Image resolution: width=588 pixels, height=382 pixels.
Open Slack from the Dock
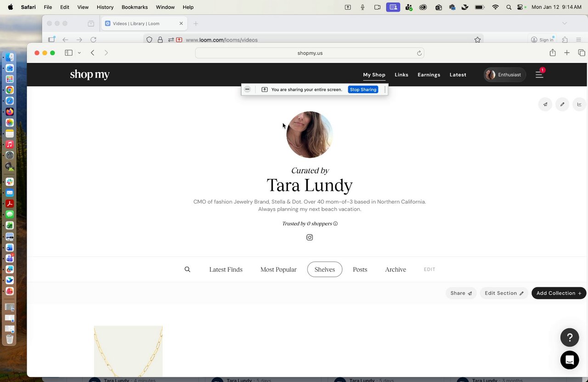click(10, 182)
